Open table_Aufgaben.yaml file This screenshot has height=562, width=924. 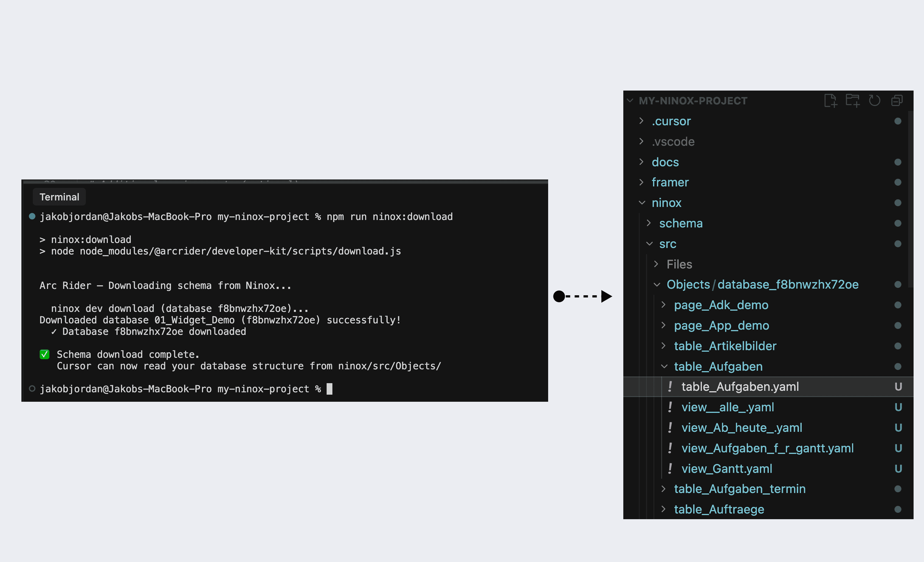point(739,387)
